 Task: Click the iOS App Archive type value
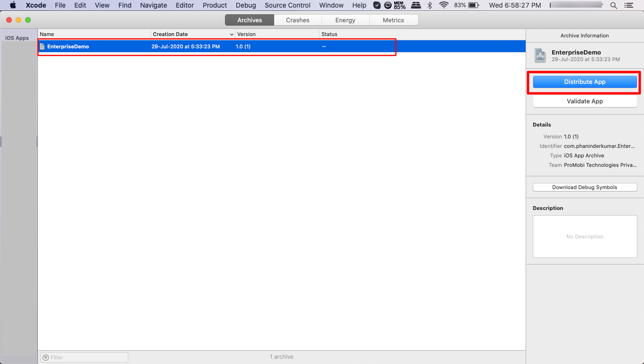click(584, 155)
